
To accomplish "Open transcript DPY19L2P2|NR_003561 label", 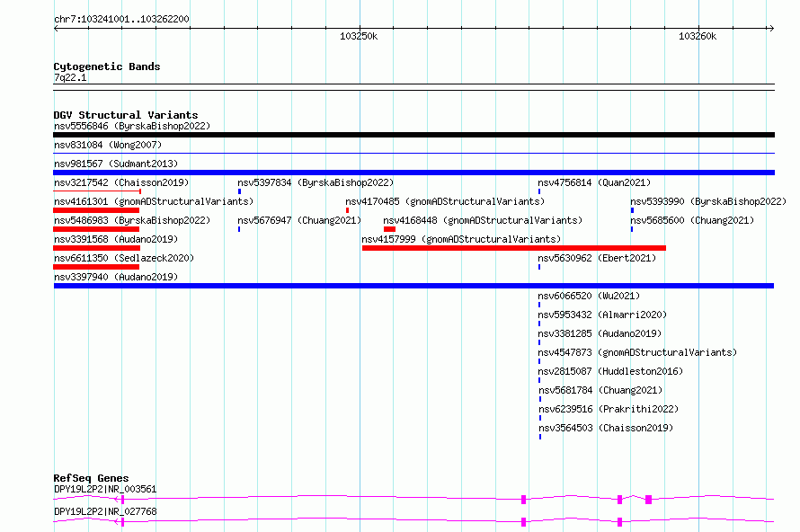I will coord(105,489).
